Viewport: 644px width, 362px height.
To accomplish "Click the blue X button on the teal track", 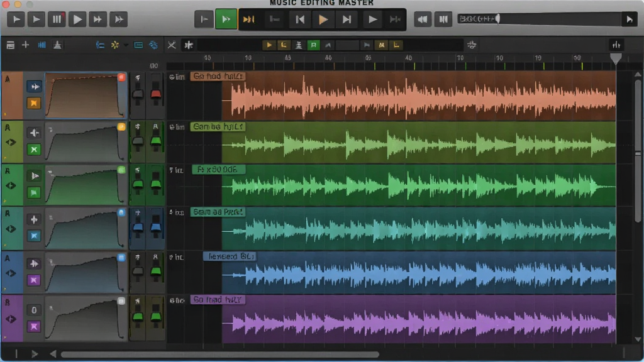I will click(34, 236).
